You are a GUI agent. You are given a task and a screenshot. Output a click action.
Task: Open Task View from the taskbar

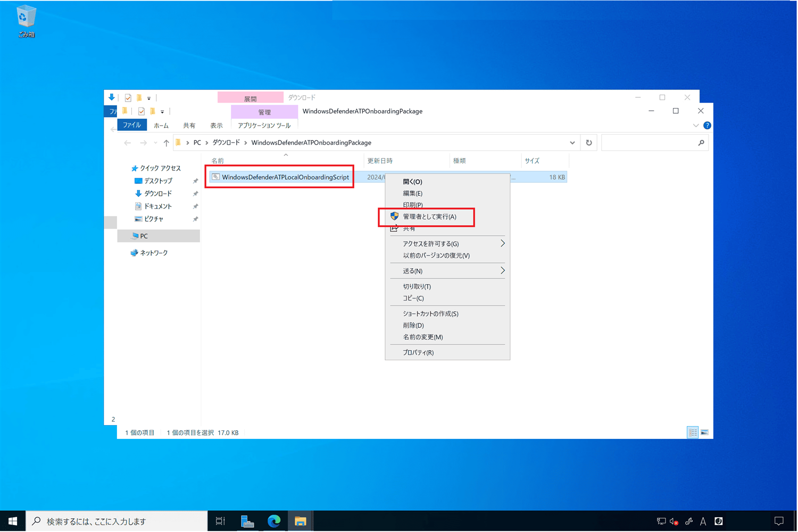(x=220, y=521)
